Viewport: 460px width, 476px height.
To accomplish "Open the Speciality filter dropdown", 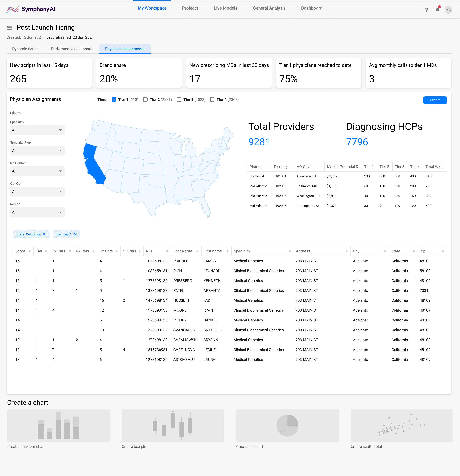I will coord(37,130).
